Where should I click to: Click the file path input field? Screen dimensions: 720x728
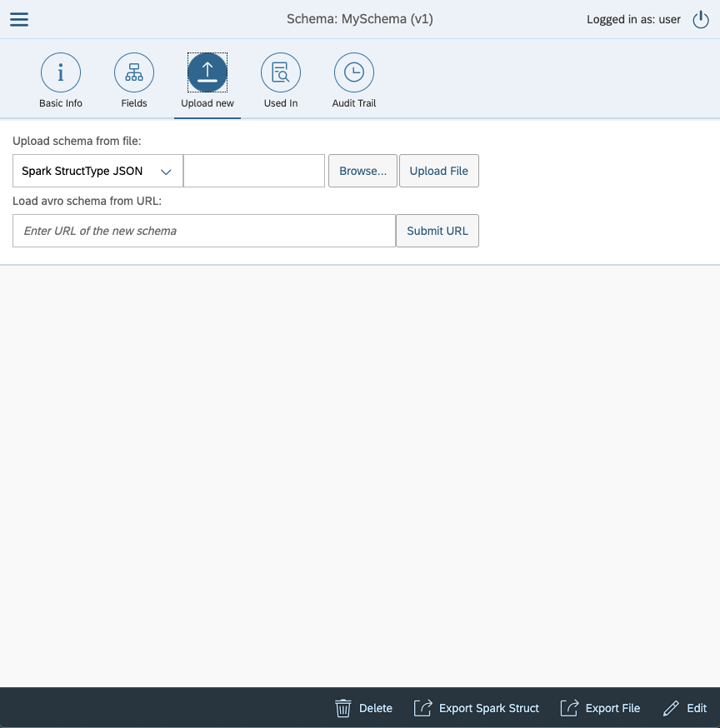click(x=254, y=171)
